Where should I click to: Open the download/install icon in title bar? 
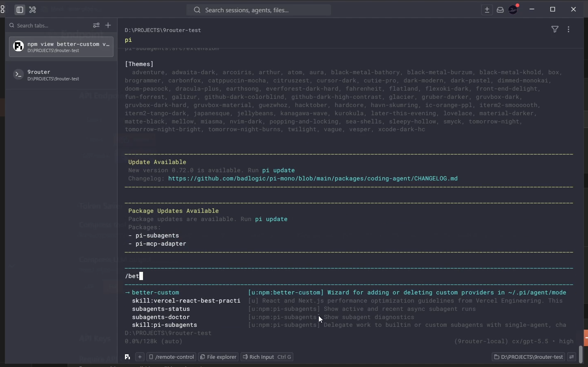pos(488,10)
